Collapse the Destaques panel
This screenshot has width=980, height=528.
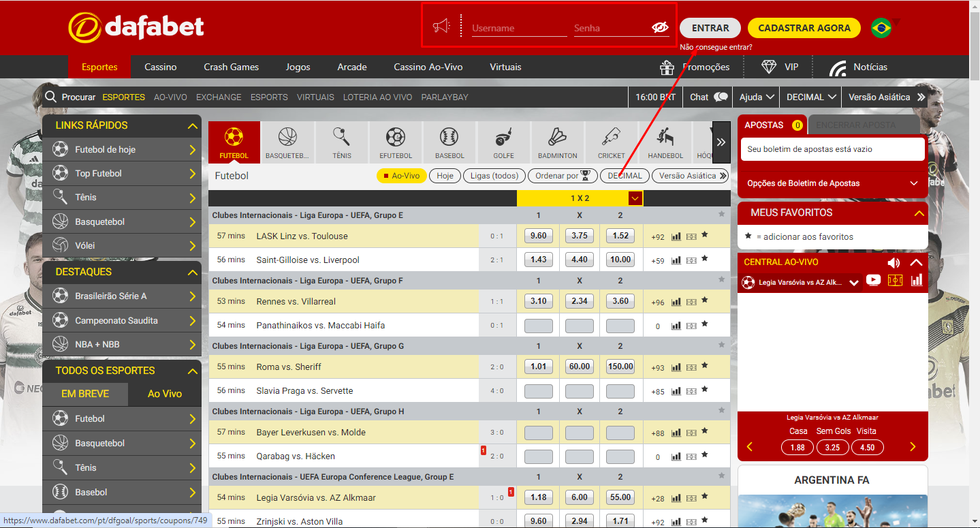tap(193, 273)
